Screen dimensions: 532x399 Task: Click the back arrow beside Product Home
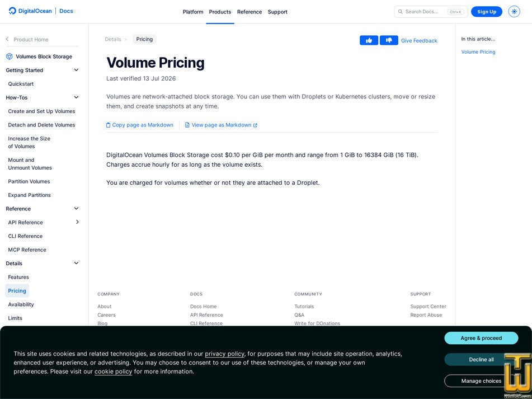point(7,39)
